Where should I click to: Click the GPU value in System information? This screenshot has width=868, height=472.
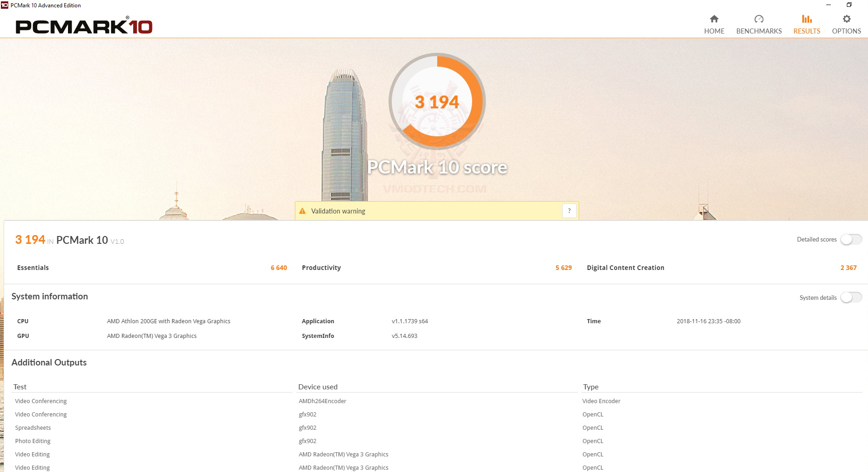[152, 336]
